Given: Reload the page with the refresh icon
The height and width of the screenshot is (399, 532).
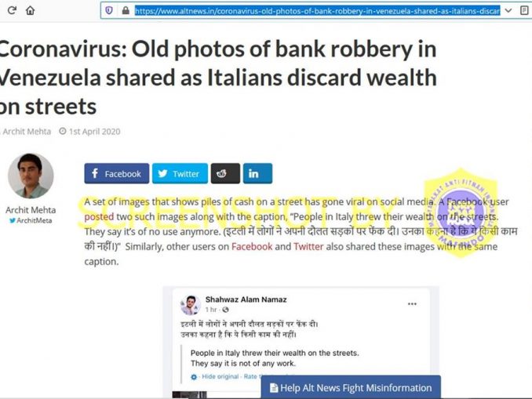Looking at the screenshot, I should click(x=12, y=10).
